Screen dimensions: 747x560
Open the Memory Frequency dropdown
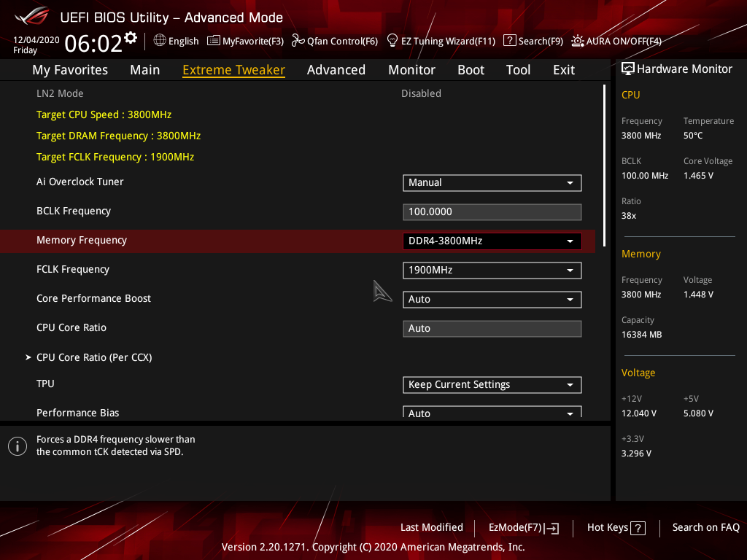(492, 241)
